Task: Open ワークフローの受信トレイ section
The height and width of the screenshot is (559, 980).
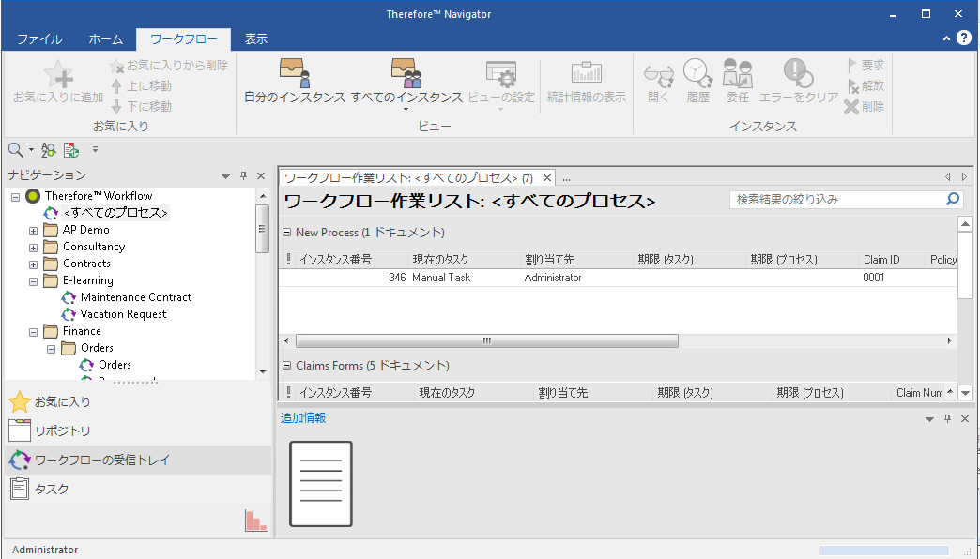Action: click(137, 461)
